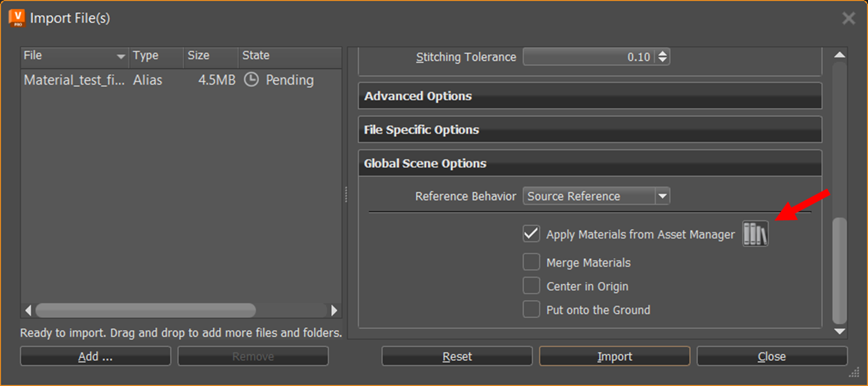
Task: Click the Reset button
Action: coord(456,356)
